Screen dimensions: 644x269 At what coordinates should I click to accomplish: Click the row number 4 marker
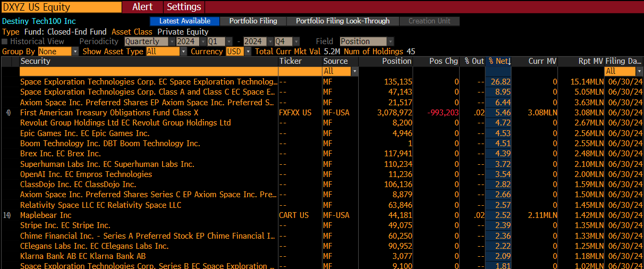coord(8,113)
